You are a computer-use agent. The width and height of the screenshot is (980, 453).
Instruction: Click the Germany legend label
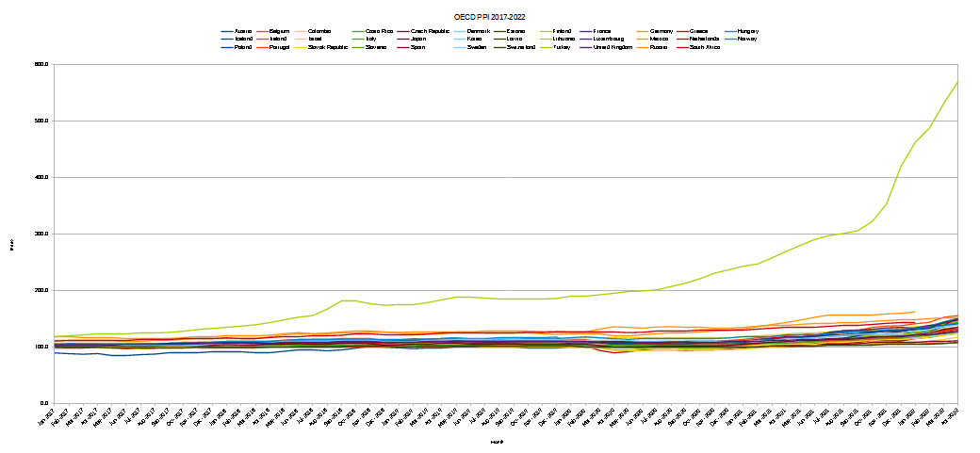click(x=661, y=31)
